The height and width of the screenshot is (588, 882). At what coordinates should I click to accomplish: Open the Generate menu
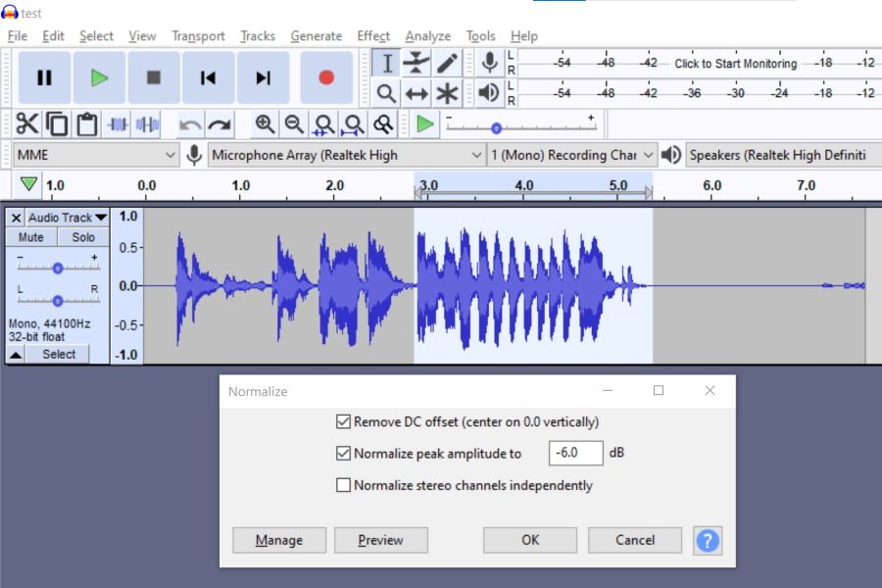(x=317, y=36)
